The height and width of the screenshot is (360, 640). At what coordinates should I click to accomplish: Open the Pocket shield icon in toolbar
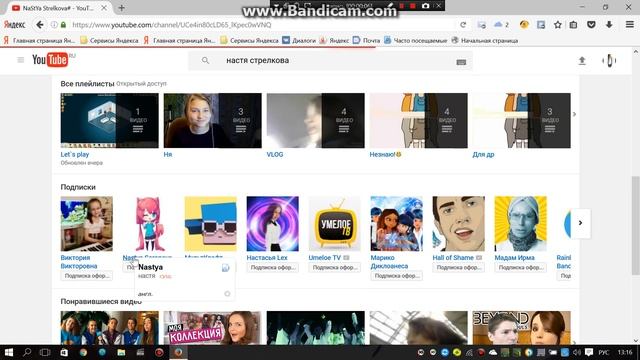coord(591,25)
